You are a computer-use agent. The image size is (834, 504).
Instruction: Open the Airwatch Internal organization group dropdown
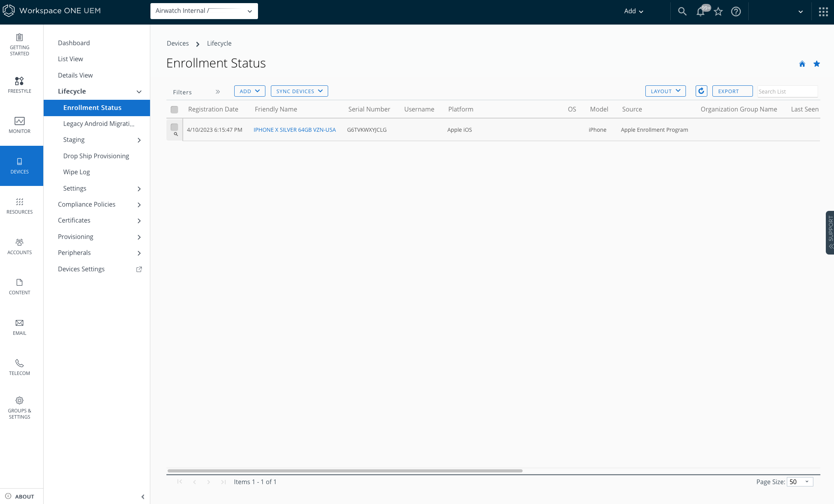[x=204, y=11]
